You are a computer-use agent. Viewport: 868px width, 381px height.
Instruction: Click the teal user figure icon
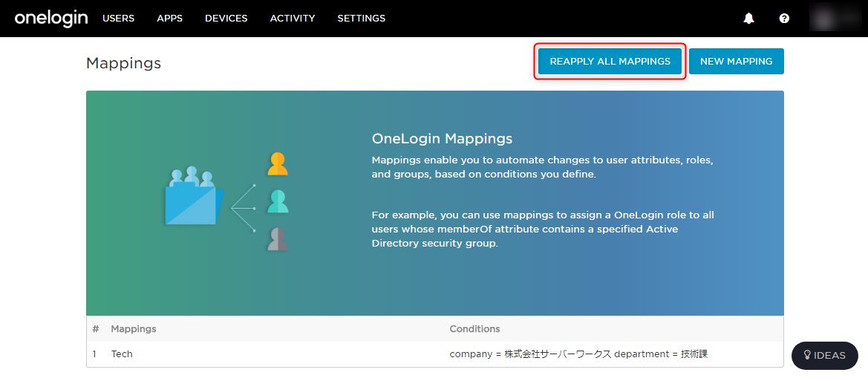pyautogui.click(x=278, y=201)
